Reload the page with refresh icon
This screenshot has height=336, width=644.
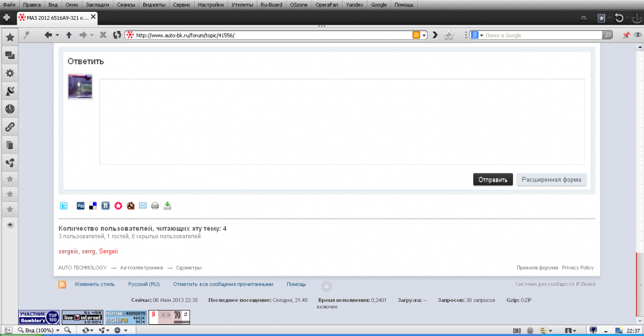pos(117,35)
